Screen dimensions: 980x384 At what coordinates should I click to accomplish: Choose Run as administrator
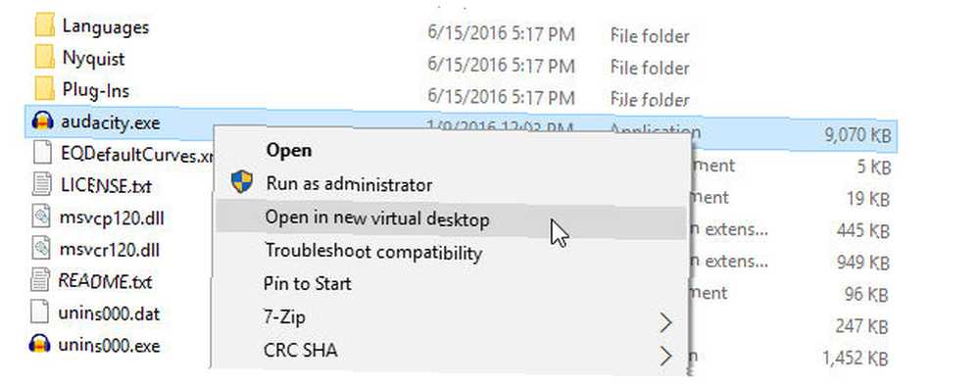348,184
